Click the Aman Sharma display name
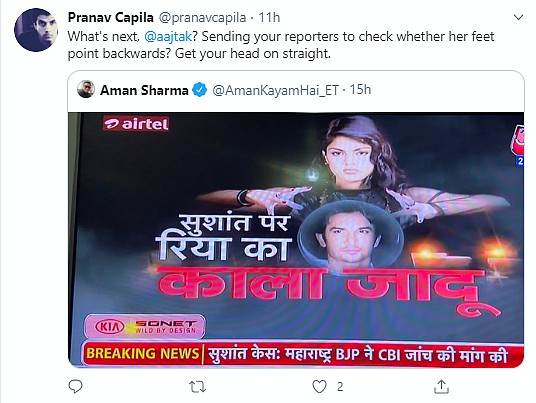Screen dimensions: 536x403 [x=144, y=90]
